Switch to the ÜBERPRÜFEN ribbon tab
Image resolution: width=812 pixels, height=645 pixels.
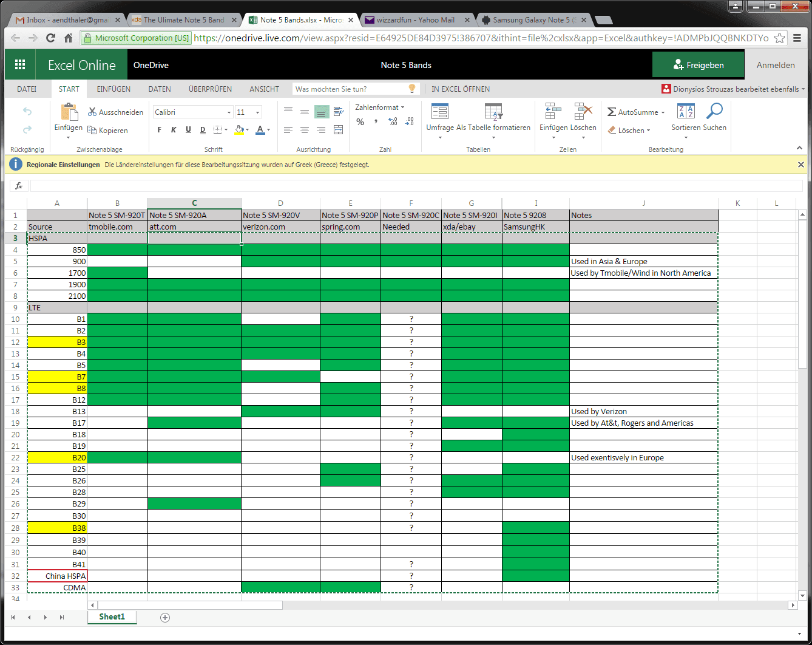pyautogui.click(x=210, y=89)
